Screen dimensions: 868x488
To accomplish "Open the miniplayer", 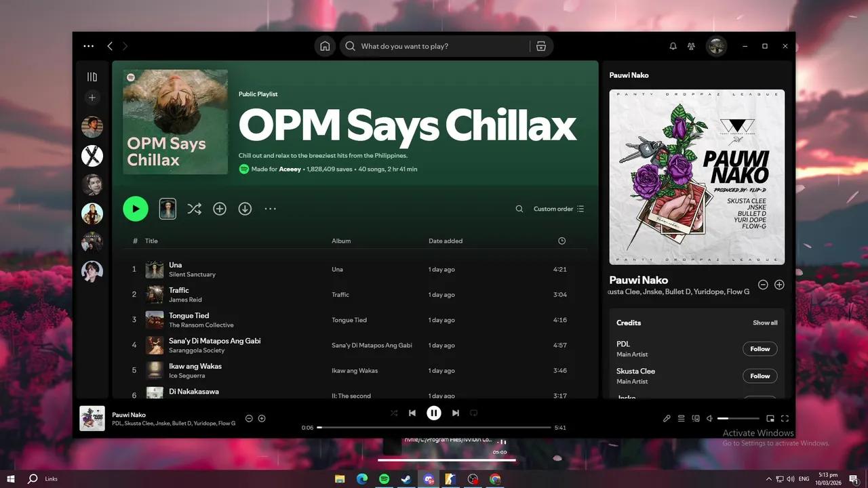I will click(x=770, y=418).
